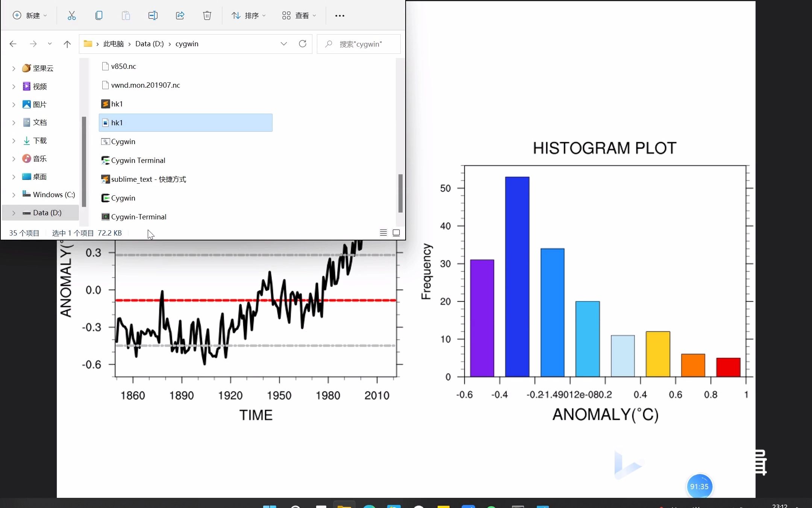Go up one folder level arrow
Screen dimensions: 812x508
tap(67, 44)
